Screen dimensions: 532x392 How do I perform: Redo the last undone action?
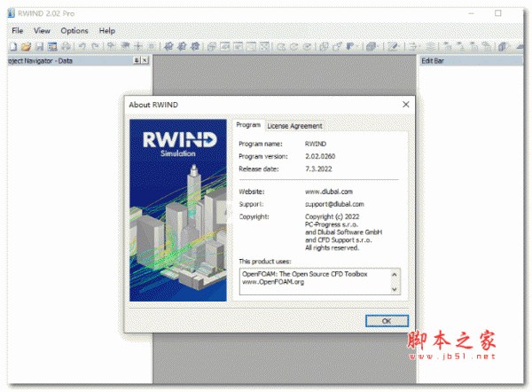[x=96, y=46]
